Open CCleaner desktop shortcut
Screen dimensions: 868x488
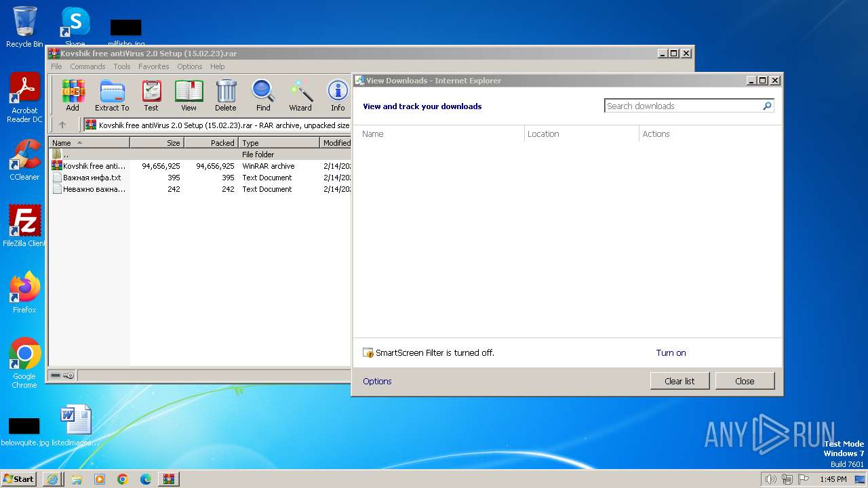click(24, 160)
